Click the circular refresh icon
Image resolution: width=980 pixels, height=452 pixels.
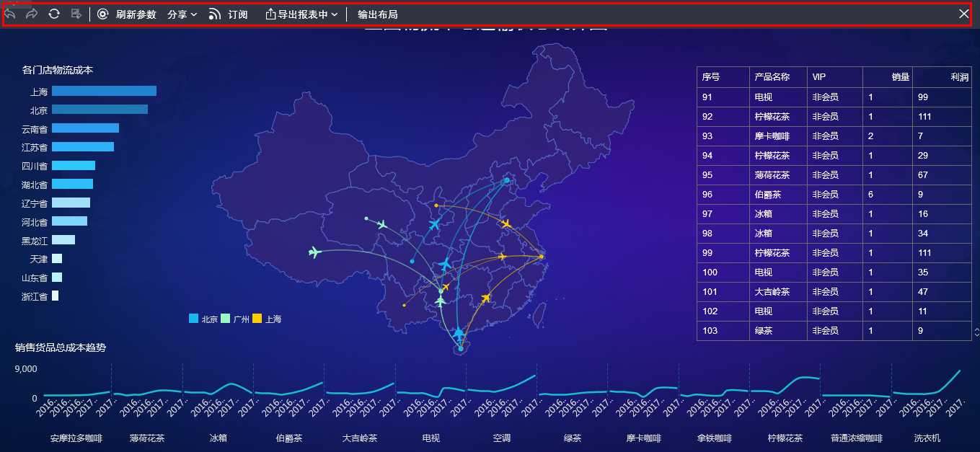[54, 14]
